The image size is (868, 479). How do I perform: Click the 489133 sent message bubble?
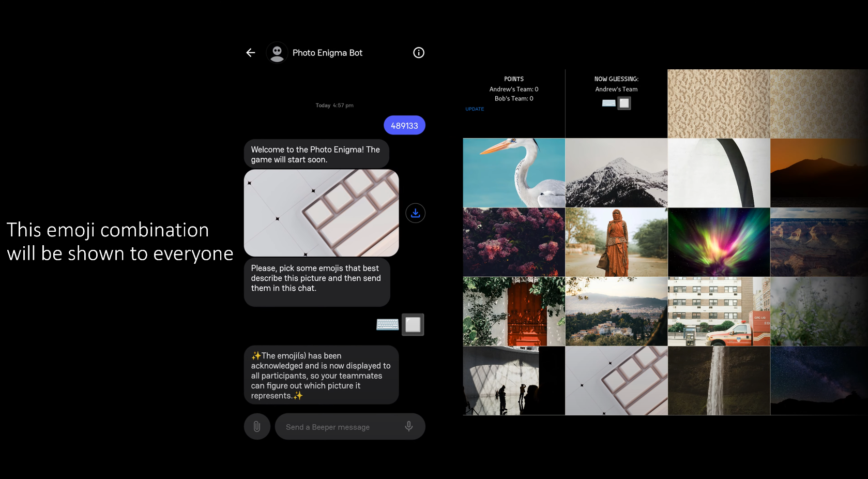point(404,126)
